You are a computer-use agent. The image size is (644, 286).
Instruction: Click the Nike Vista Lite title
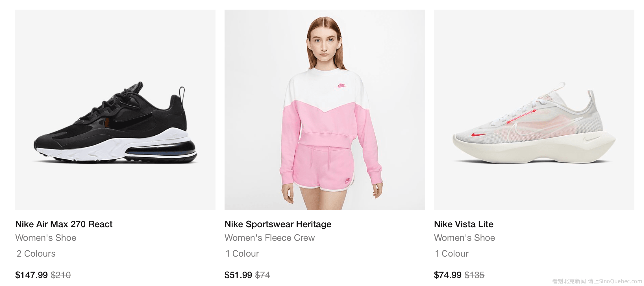click(464, 224)
